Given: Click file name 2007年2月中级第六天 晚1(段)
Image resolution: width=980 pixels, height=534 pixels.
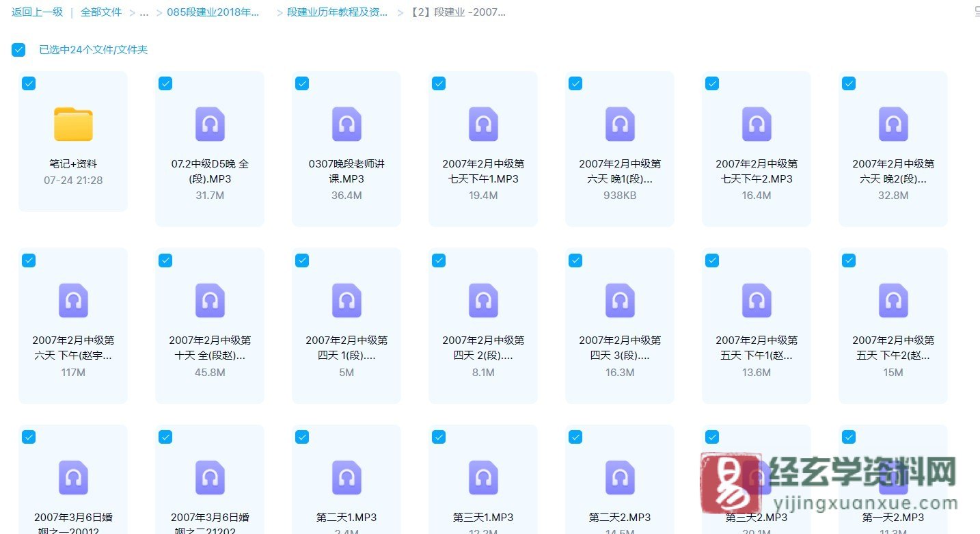Looking at the screenshot, I should point(620,172).
